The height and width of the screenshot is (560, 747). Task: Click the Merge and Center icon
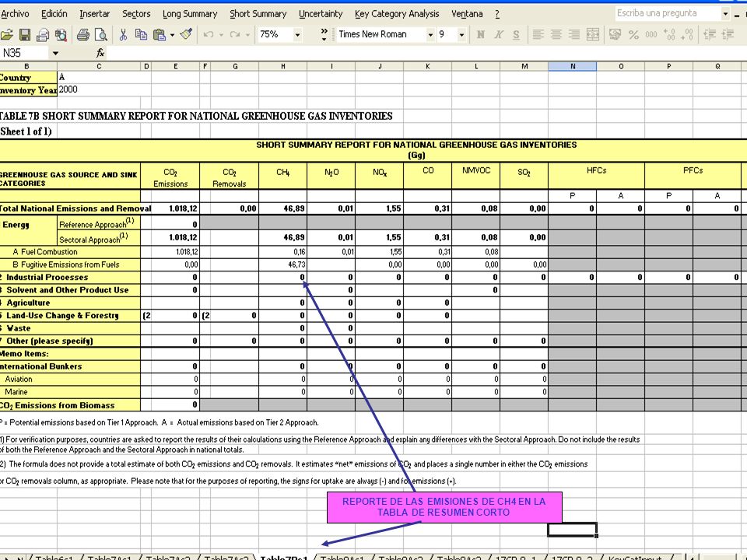593,34
